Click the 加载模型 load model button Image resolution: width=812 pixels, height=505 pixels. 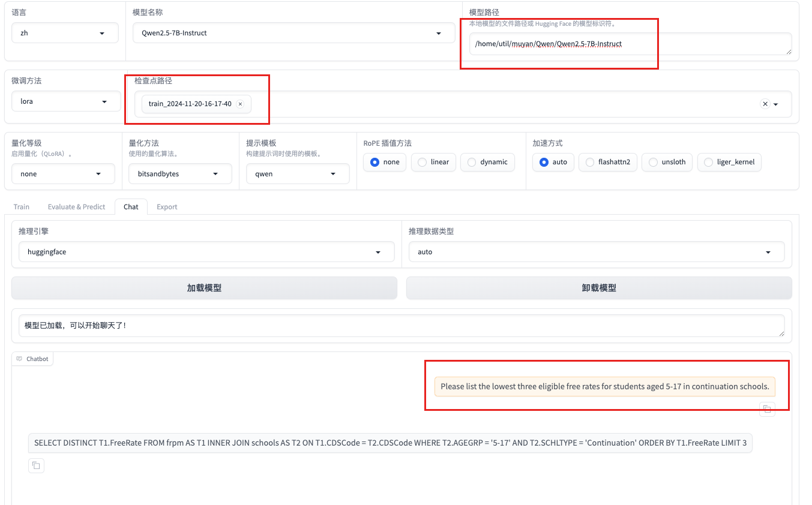pos(204,288)
